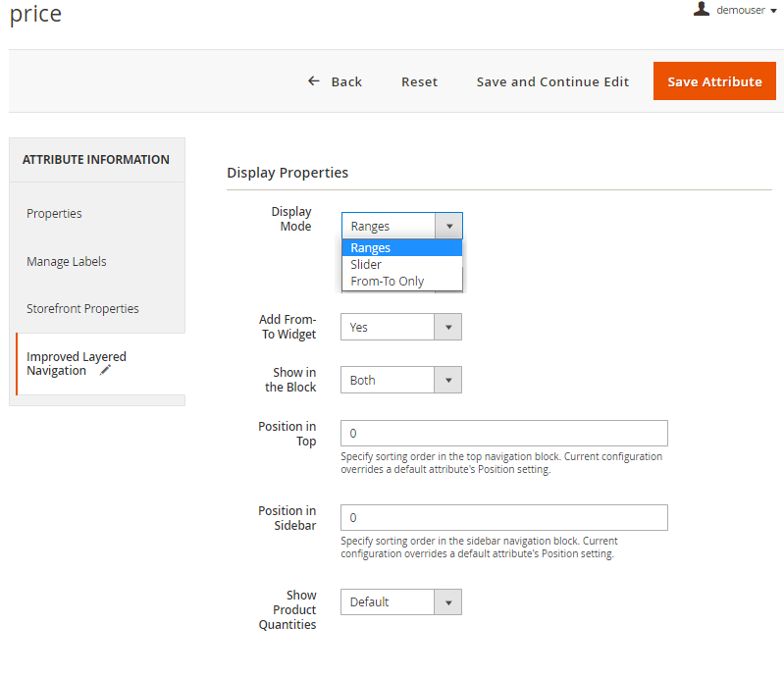This screenshot has width=784, height=678.
Task: Focus the Position in Sidebar field
Action: click(x=503, y=517)
